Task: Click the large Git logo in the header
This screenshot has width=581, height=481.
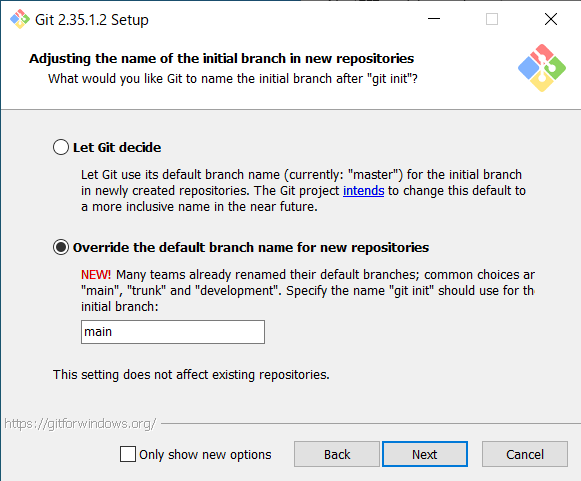Action: (542, 68)
